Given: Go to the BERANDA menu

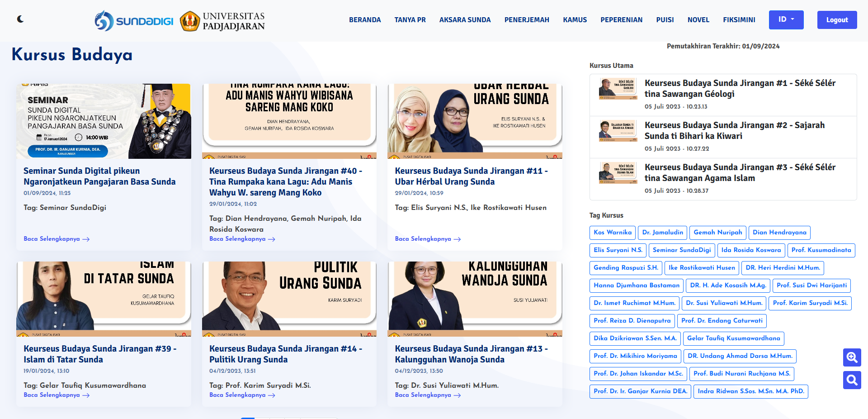Looking at the screenshot, I should [365, 20].
